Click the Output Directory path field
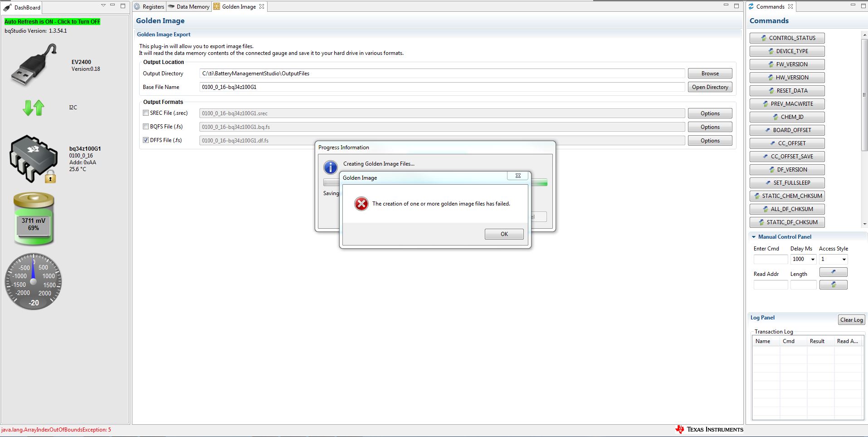The width and height of the screenshot is (868, 437). coord(442,74)
